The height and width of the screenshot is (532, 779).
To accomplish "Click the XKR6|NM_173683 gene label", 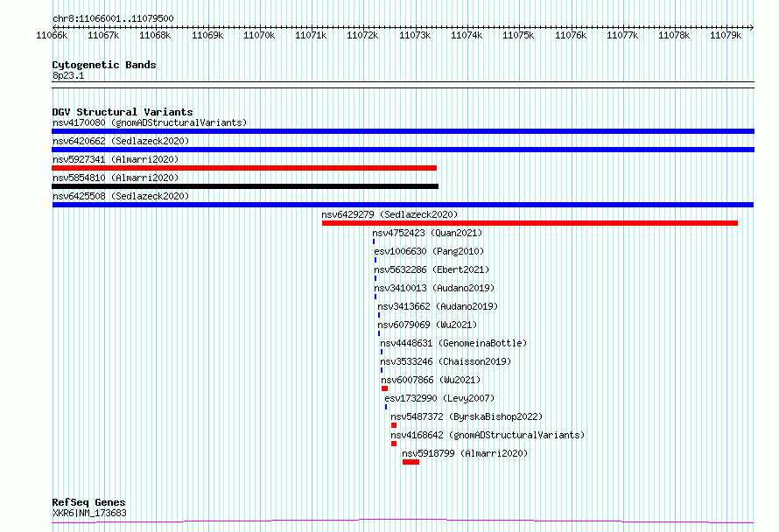I will (x=89, y=513).
